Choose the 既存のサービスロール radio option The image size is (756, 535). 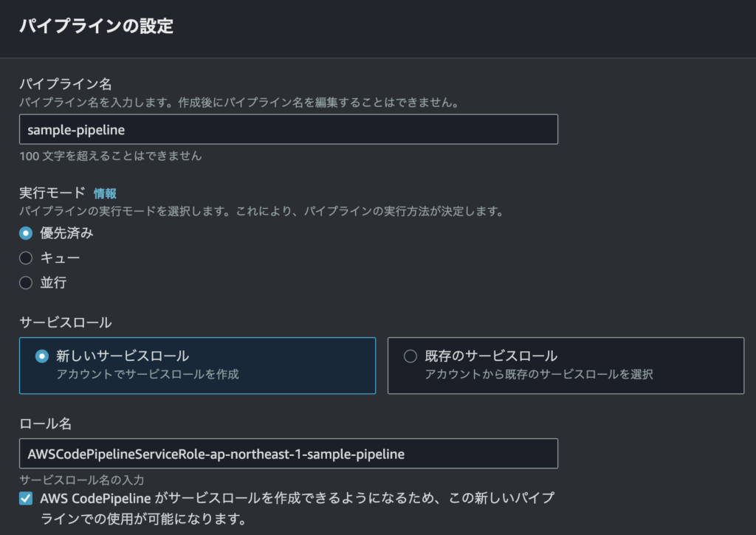click(410, 356)
